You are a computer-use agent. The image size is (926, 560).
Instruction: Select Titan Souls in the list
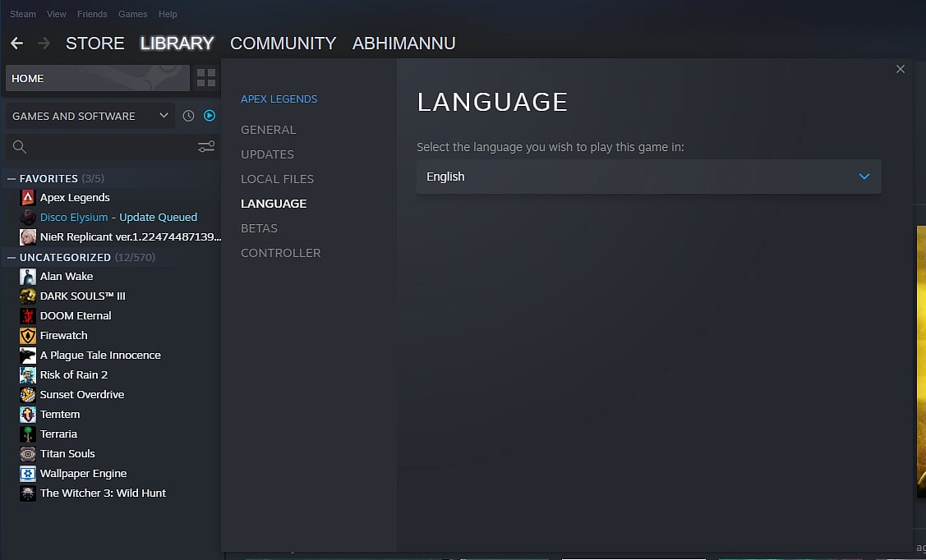pyautogui.click(x=67, y=454)
